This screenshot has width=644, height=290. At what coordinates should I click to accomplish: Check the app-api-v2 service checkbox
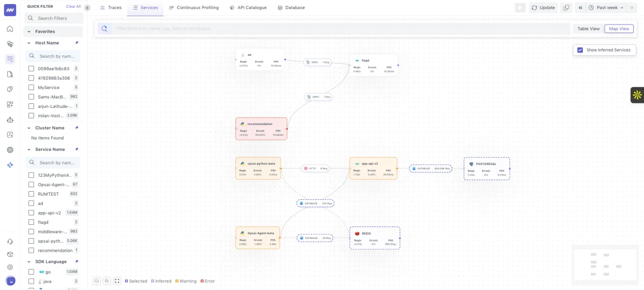pos(32,213)
